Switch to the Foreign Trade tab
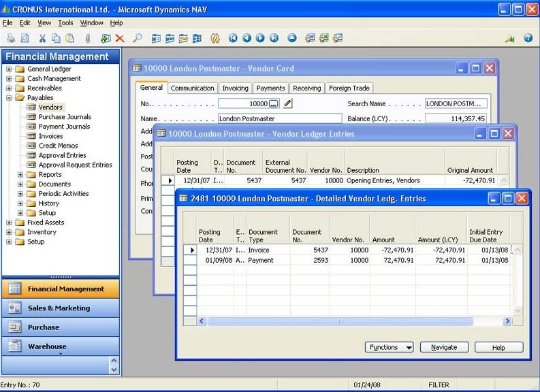The width and height of the screenshot is (540, 392). click(x=349, y=88)
